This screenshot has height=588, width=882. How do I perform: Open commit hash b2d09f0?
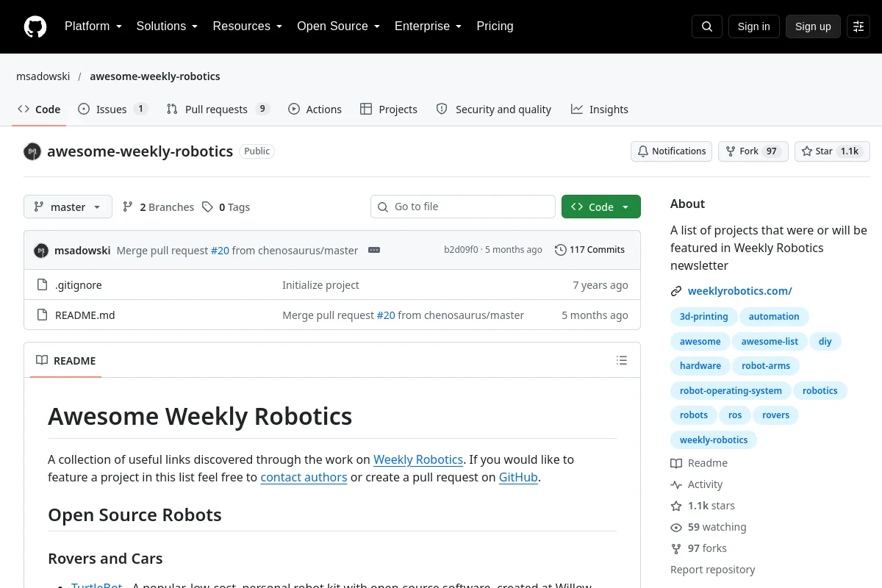tap(461, 250)
